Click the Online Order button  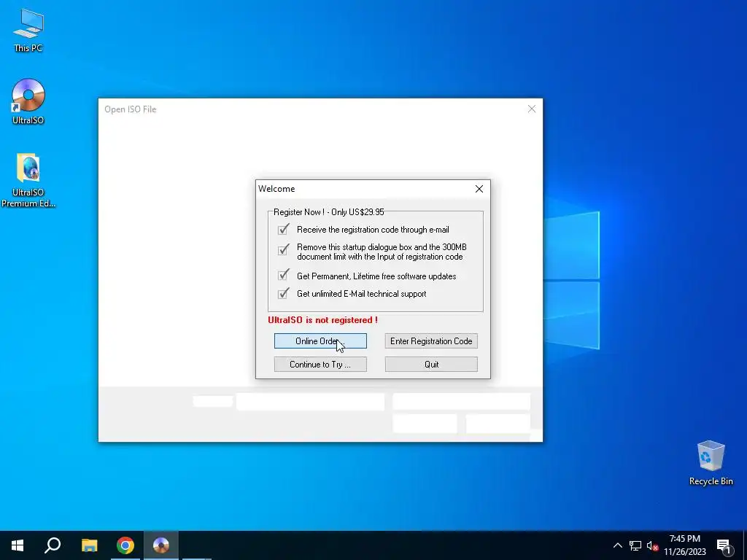320,341
